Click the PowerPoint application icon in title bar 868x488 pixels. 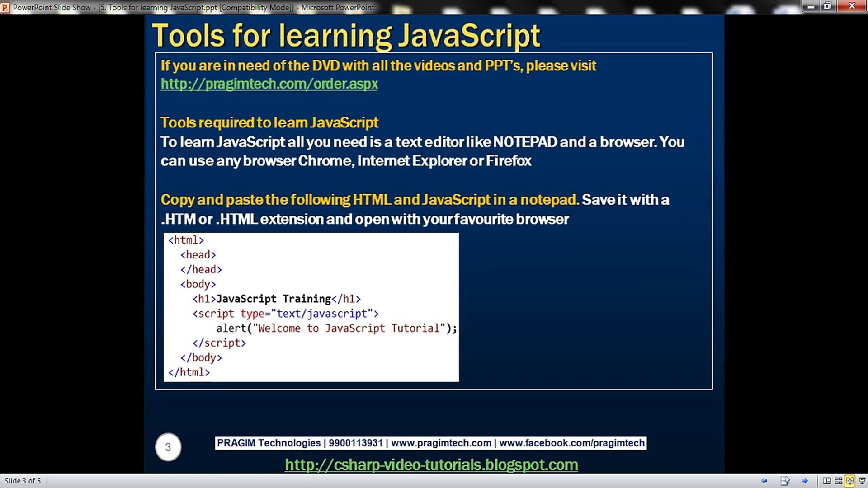click(x=5, y=7)
